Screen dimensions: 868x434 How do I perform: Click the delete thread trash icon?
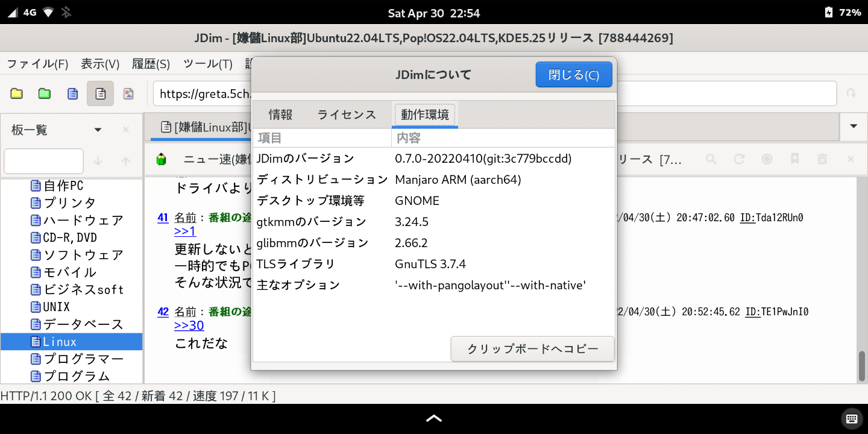(822, 159)
